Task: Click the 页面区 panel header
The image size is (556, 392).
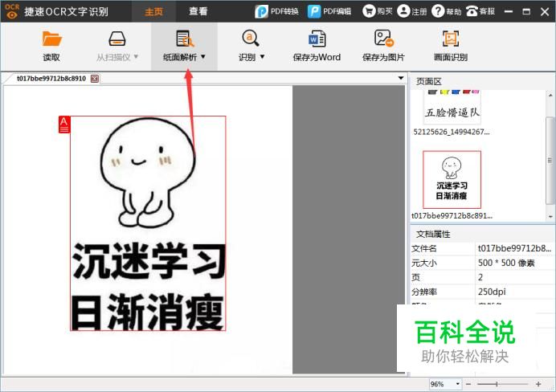Action: click(x=429, y=81)
